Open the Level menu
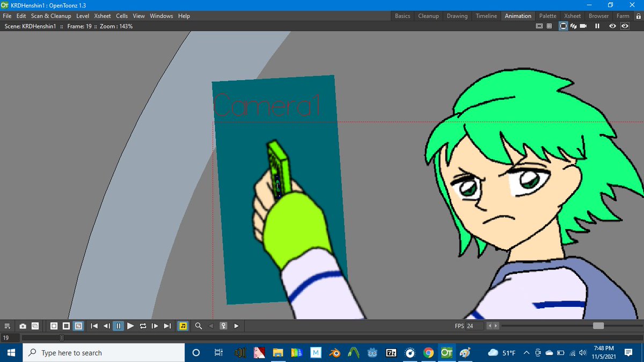This screenshot has height=362, width=644. 83,16
